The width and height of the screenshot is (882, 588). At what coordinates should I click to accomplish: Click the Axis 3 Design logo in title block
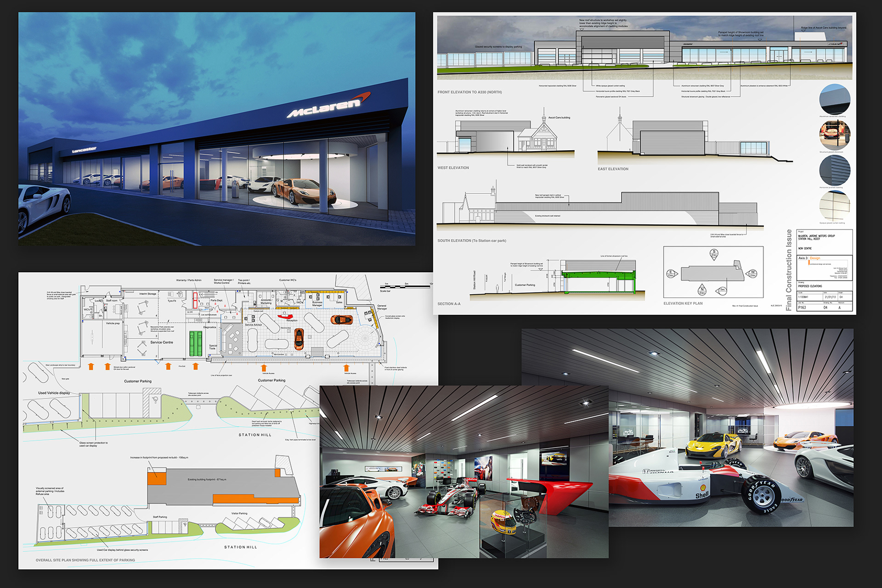tap(809, 258)
